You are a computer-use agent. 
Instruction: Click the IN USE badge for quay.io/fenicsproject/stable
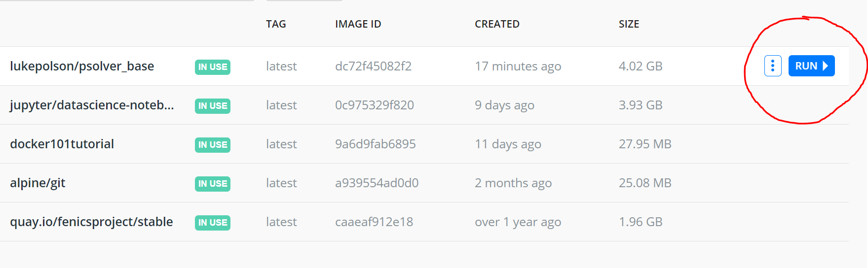pyautogui.click(x=213, y=223)
